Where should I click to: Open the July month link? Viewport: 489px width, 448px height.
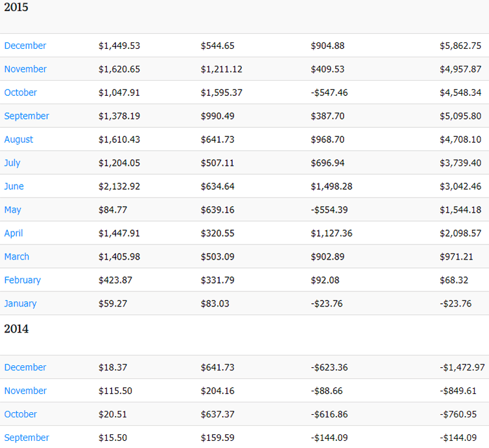[x=12, y=163]
